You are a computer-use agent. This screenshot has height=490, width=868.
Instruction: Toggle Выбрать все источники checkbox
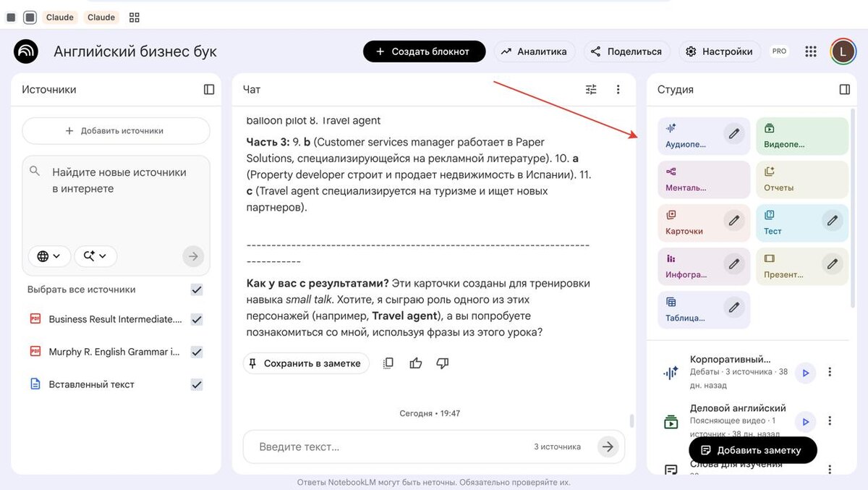coord(197,290)
